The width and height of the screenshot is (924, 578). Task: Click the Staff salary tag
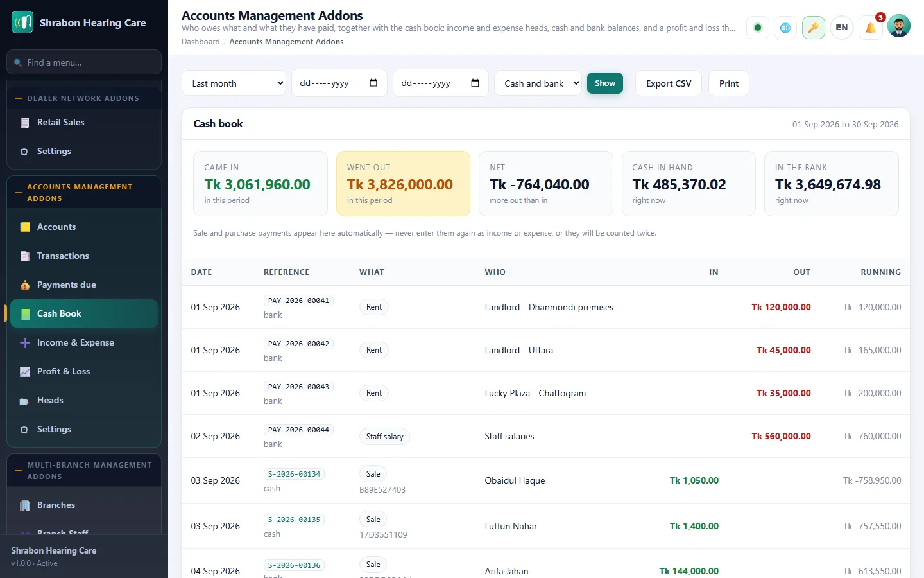pyautogui.click(x=384, y=437)
